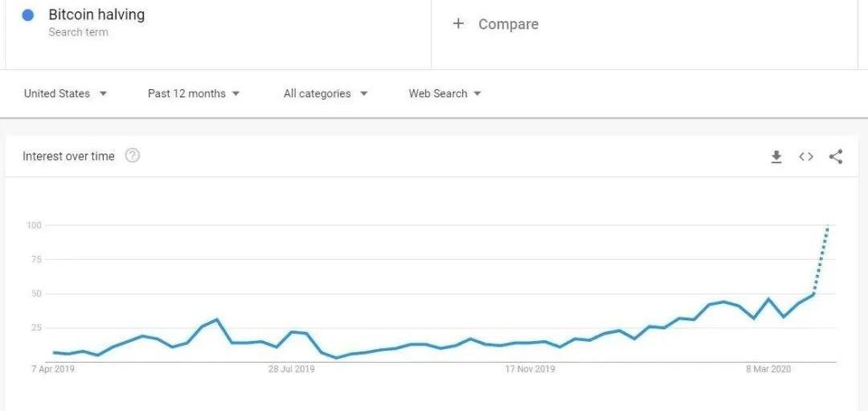Viewport: 868px width, 411px height.
Task: Edit the Bitcoin halving search term
Action: 96,15
